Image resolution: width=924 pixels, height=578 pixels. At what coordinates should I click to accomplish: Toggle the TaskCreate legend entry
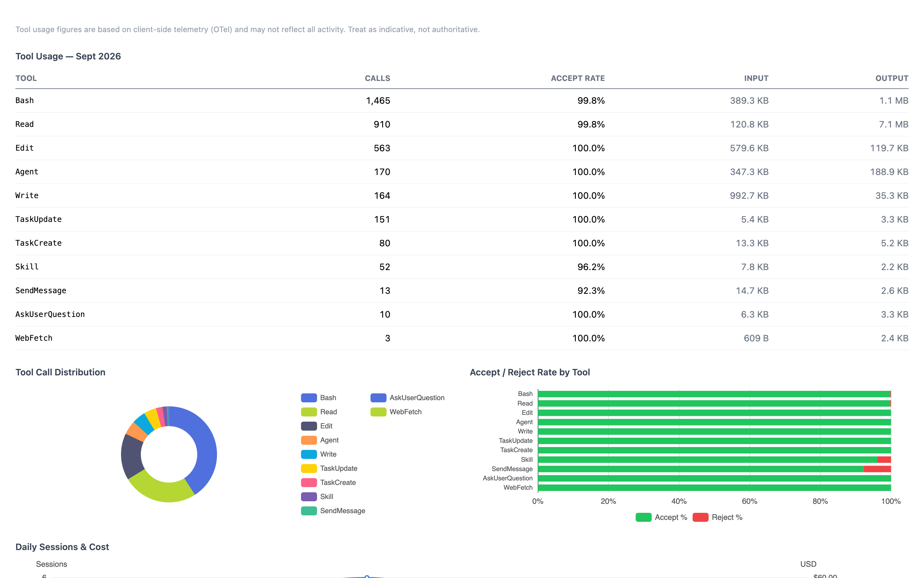tap(328, 482)
